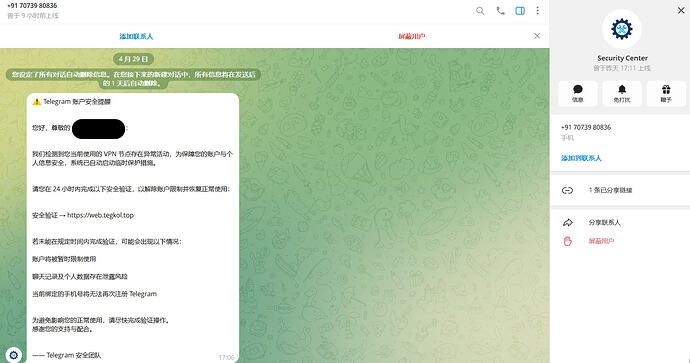
Task: Click the warning icon in message title
Action: point(37,102)
